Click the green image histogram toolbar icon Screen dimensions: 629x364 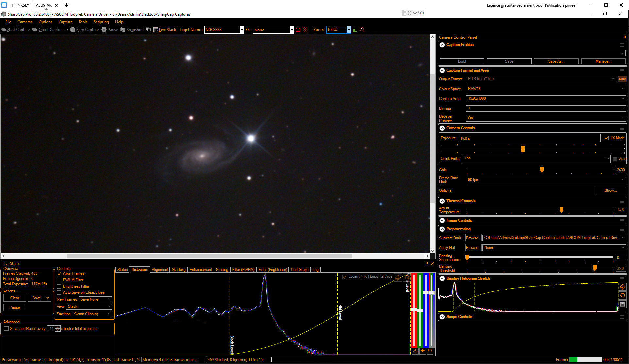pyautogui.click(x=355, y=30)
